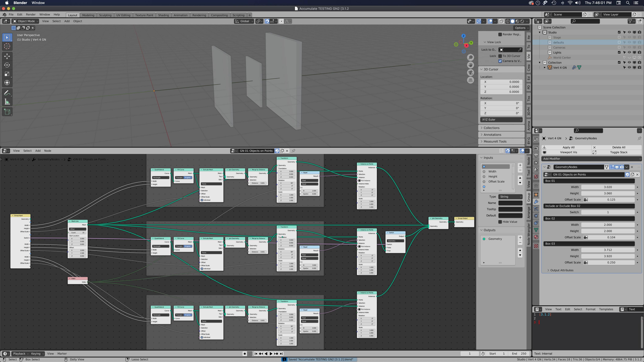Open the Object Mode dropdown
The image size is (644, 362).
25,21
